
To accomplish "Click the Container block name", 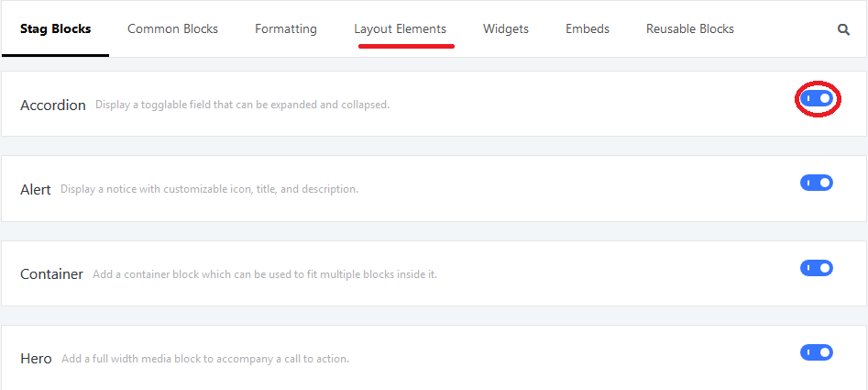I will click(x=51, y=274).
